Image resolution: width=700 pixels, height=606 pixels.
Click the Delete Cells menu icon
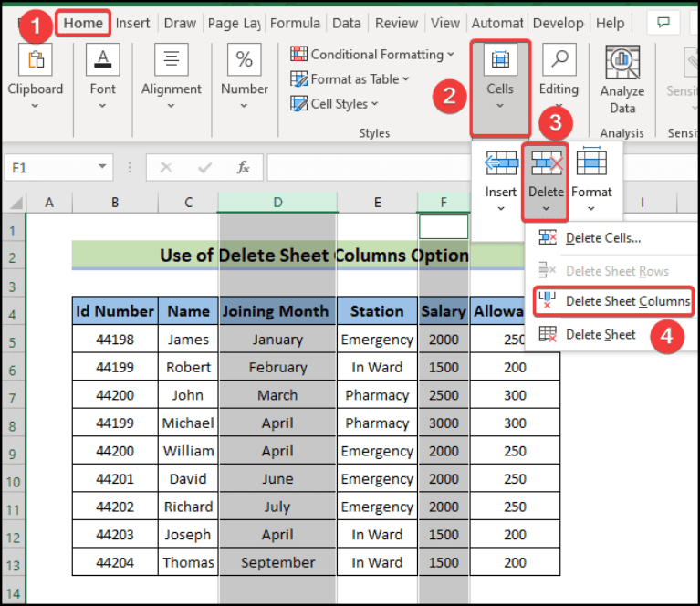click(x=548, y=237)
